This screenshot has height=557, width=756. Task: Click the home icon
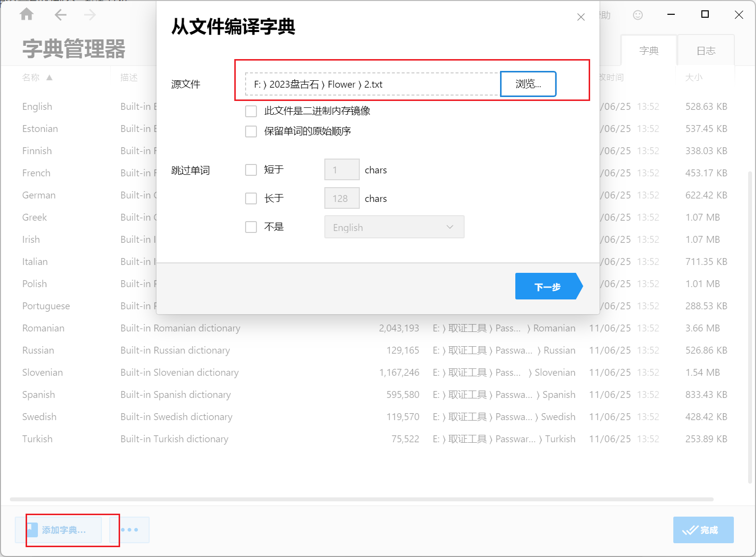27,15
